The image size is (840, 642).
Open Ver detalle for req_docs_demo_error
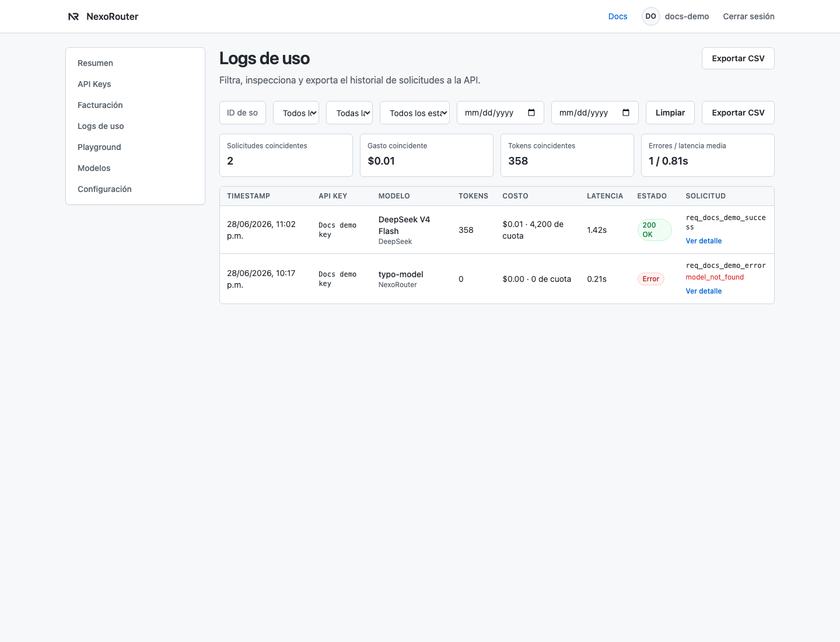tap(703, 291)
